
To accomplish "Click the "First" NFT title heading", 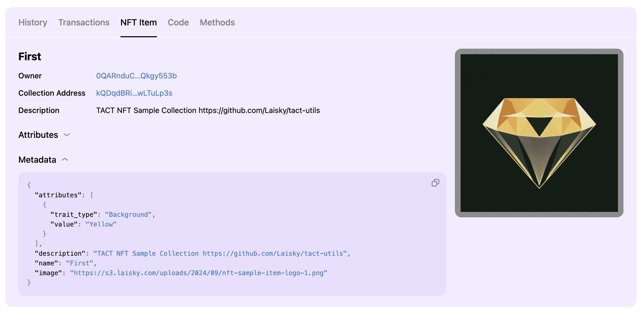I will (x=30, y=56).
